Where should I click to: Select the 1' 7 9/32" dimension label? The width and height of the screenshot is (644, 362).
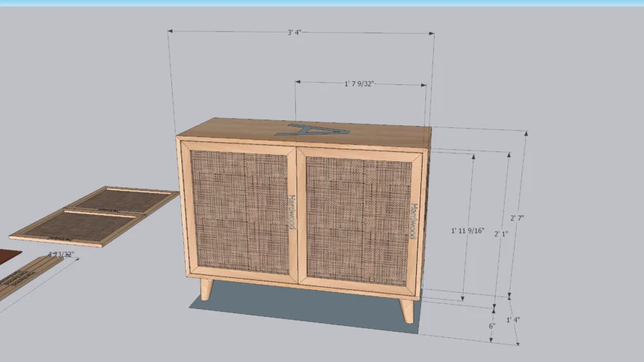pos(359,84)
